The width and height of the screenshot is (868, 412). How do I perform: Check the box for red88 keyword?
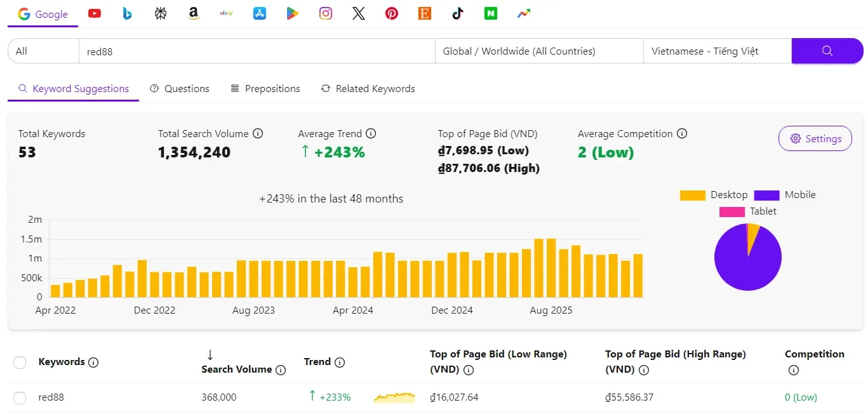pos(20,398)
